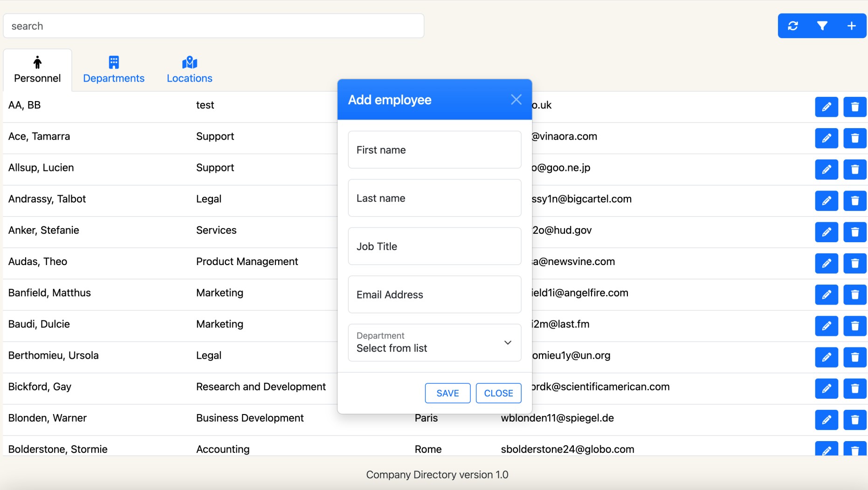
Task: Expand the Department select list
Action: [434, 343]
